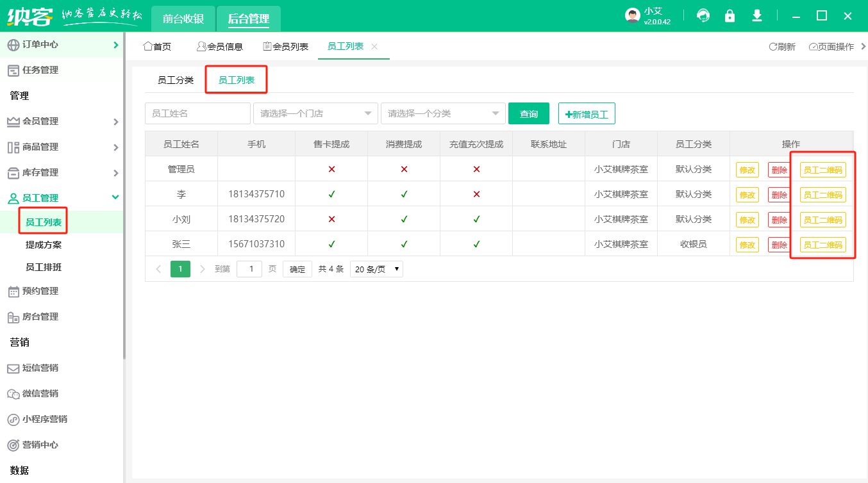Click the download icon in title bar
Viewport: 868px width, 483px height.
coord(756,16)
